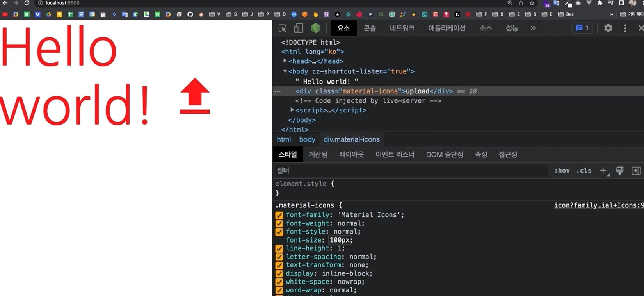Uncheck the display inline-block checkbox

click(x=279, y=274)
